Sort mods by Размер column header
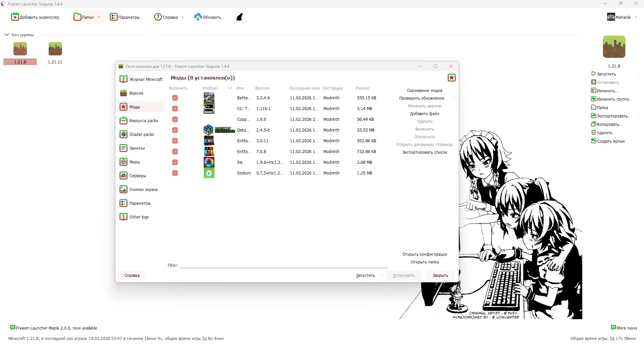This screenshot has height=345, width=644. [x=362, y=88]
